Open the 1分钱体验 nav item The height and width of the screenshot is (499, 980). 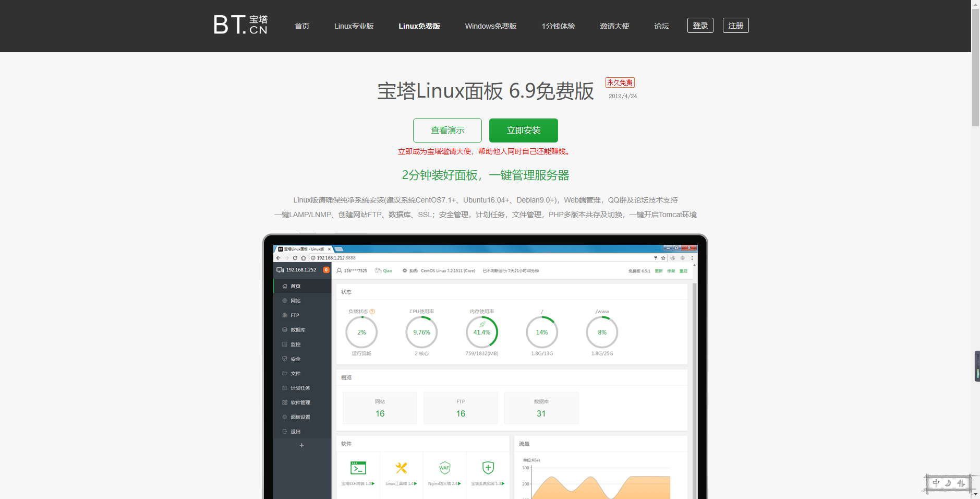(558, 26)
